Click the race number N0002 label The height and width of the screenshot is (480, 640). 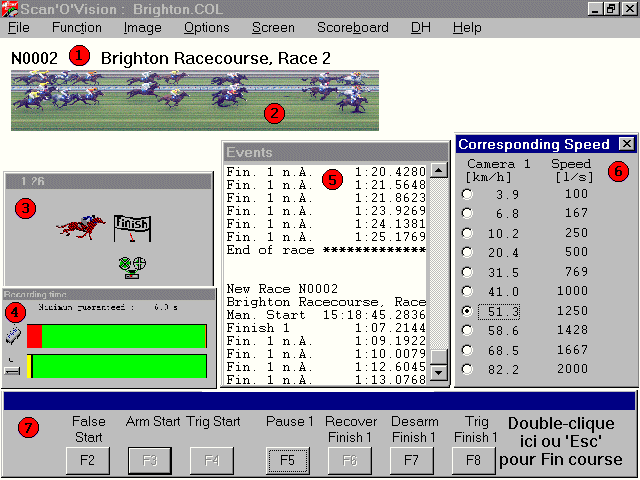pos(34,58)
